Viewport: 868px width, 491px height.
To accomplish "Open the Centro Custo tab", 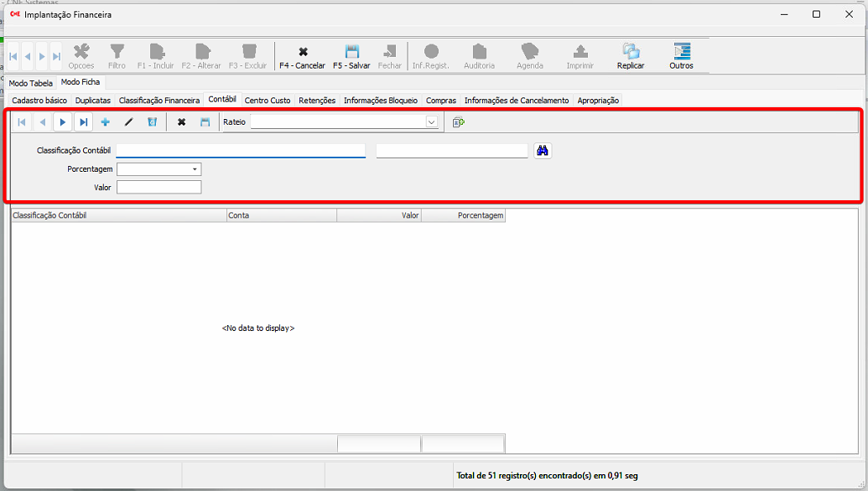I will (x=268, y=101).
